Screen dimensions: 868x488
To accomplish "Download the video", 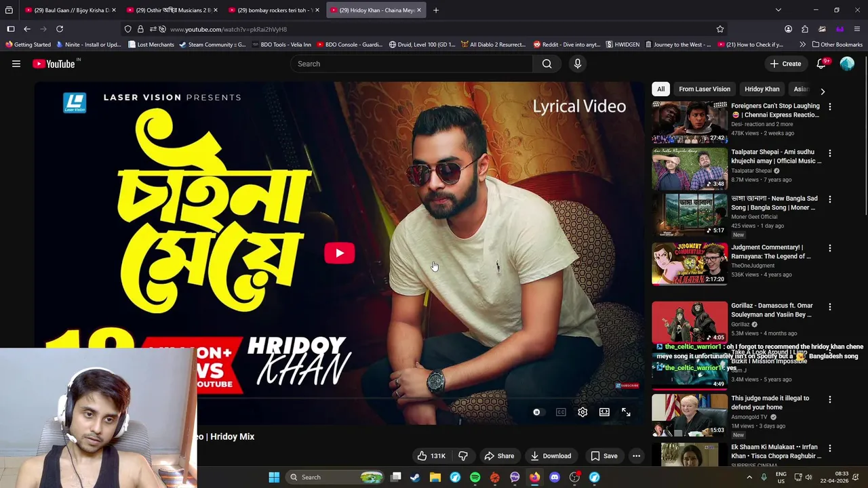I will (x=551, y=456).
